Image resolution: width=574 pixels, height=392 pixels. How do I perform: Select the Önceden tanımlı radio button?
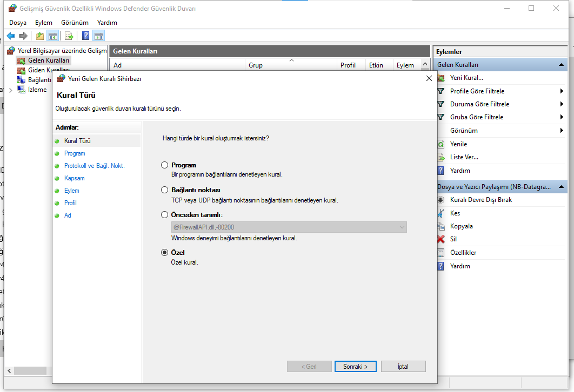tap(165, 215)
